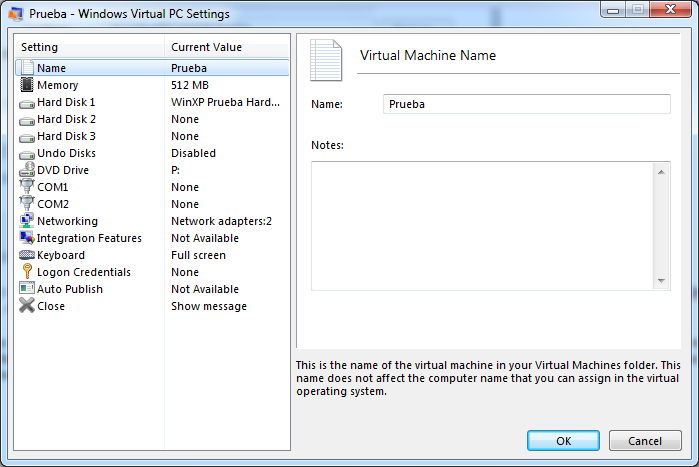Click the COM1 serial port icon
The image size is (699, 467).
click(x=27, y=186)
